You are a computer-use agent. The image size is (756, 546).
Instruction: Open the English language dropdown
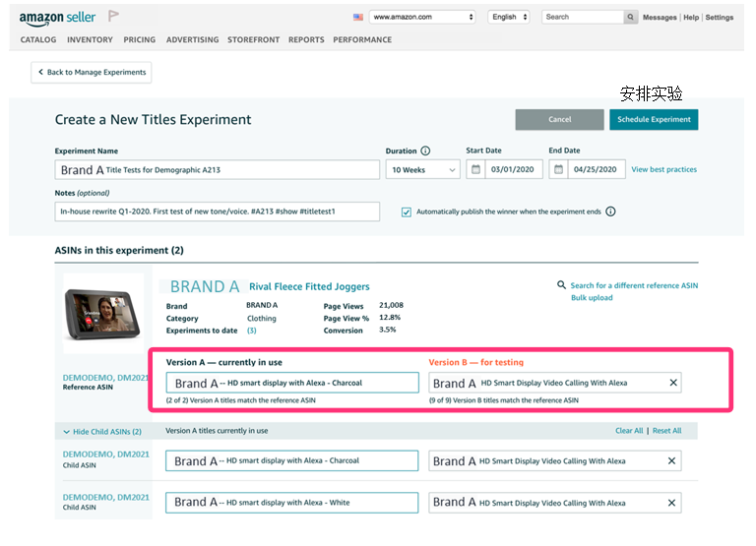[510, 17]
